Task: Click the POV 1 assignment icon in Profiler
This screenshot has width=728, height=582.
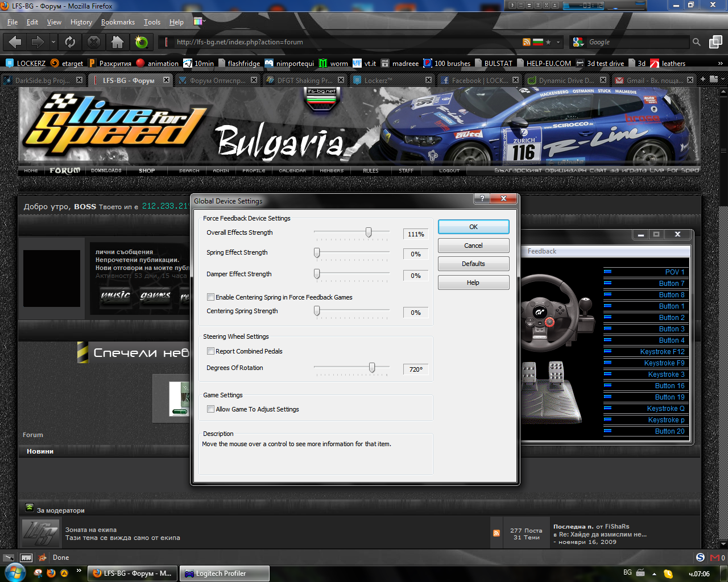Action: pyautogui.click(x=607, y=272)
